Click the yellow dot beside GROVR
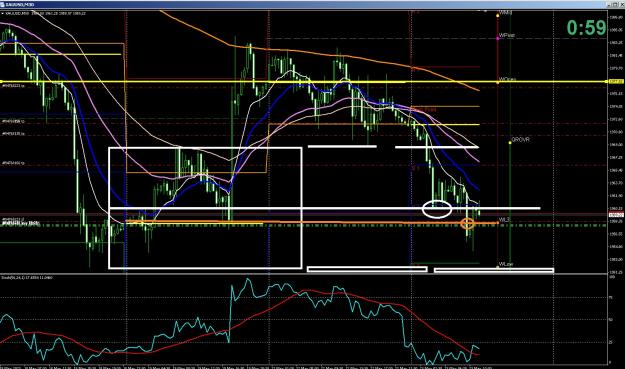 pos(510,142)
